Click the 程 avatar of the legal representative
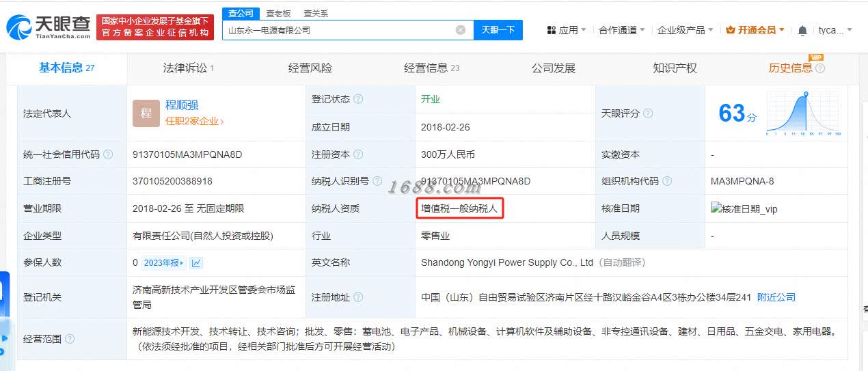 (x=146, y=113)
